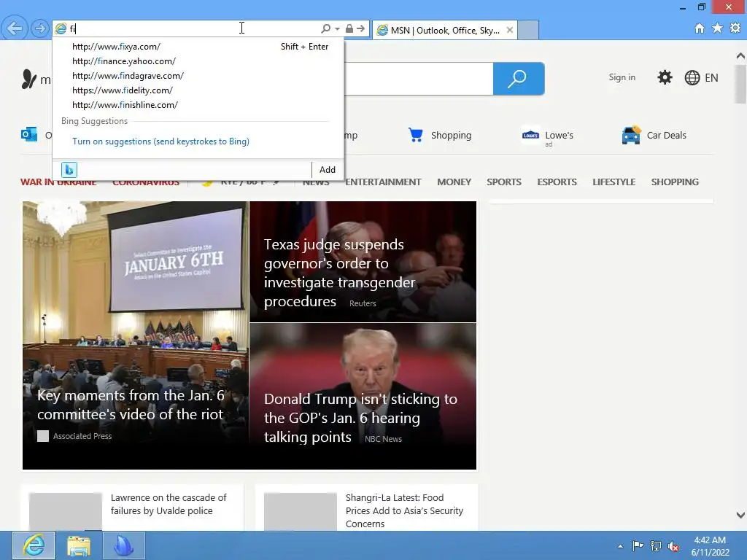Show hidden tray icons arrow
This screenshot has height=560, width=747.
(620, 546)
